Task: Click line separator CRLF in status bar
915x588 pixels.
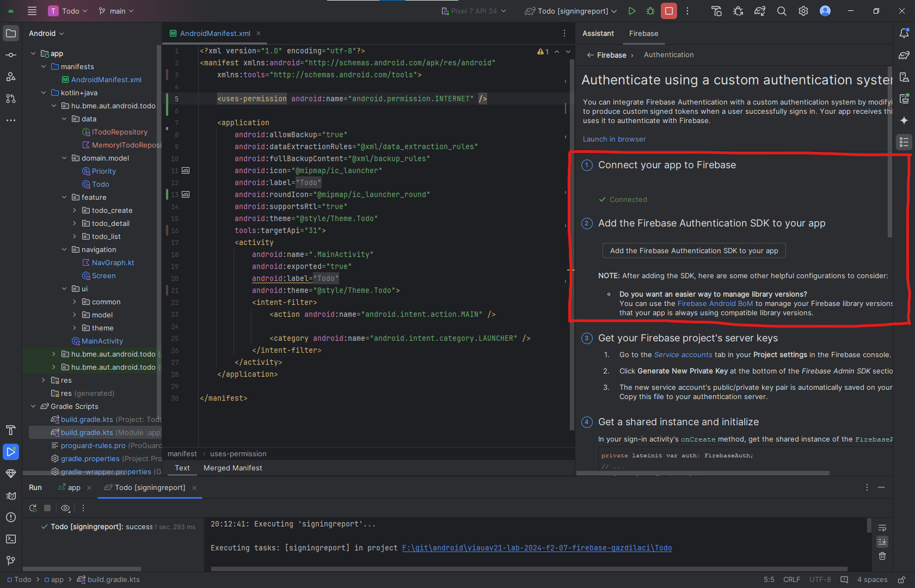Action: coord(791,580)
